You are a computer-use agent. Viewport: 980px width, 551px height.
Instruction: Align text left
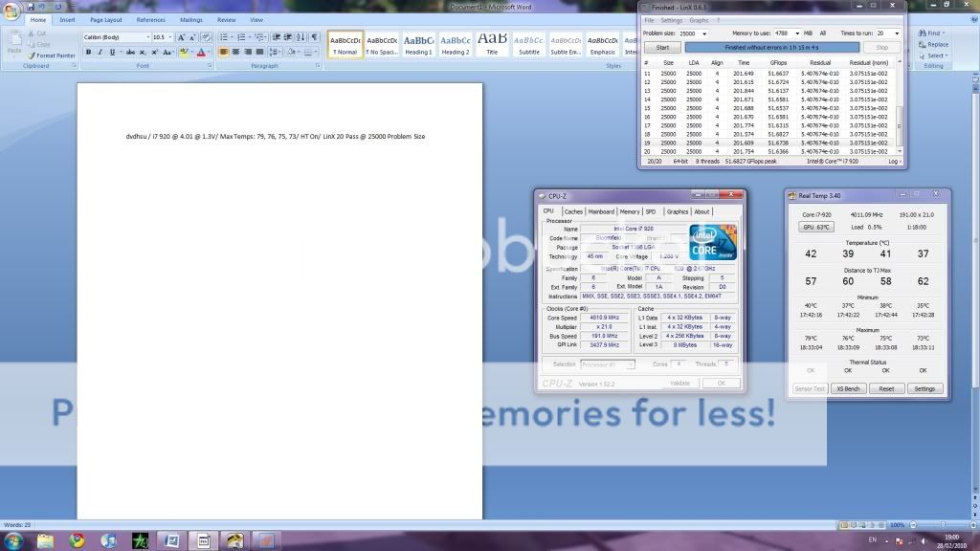(224, 53)
